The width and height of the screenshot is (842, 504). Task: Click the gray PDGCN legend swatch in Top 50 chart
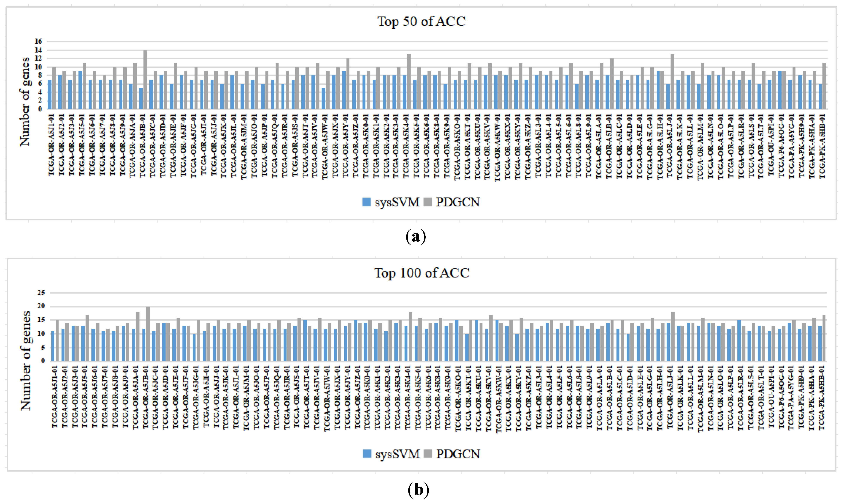(428, 202)
